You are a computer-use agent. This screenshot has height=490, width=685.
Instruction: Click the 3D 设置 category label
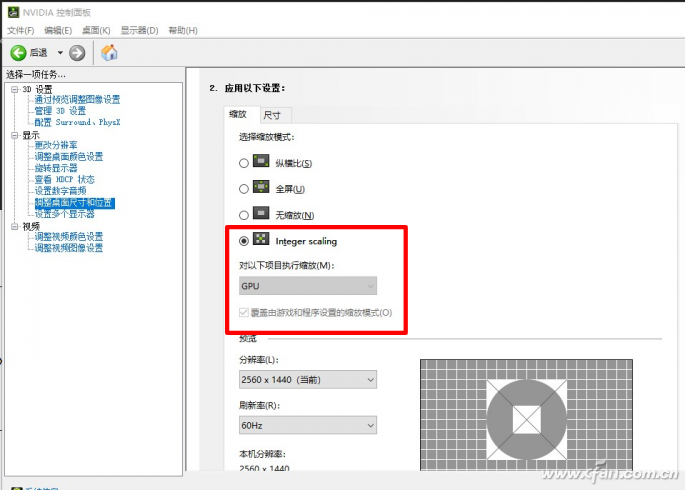[x=37, y=90]
